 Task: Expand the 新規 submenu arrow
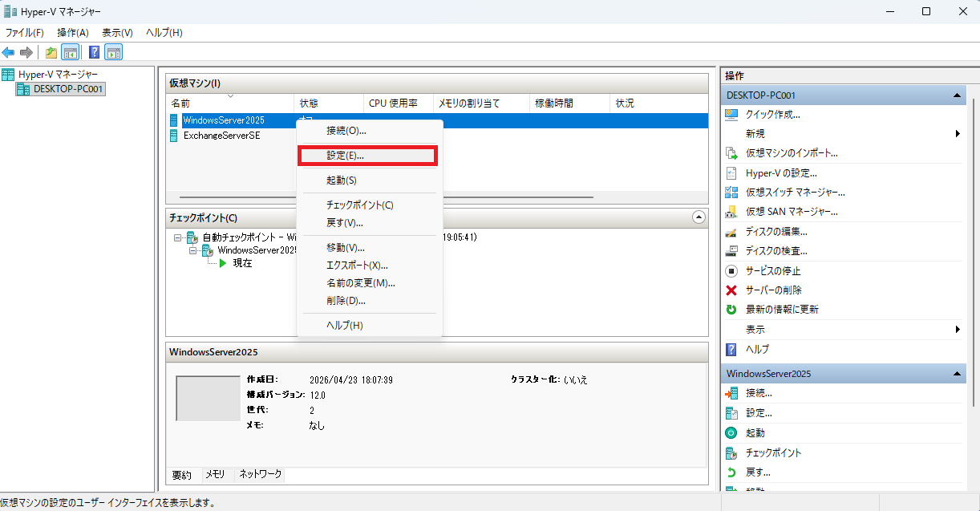coord(958,134)
